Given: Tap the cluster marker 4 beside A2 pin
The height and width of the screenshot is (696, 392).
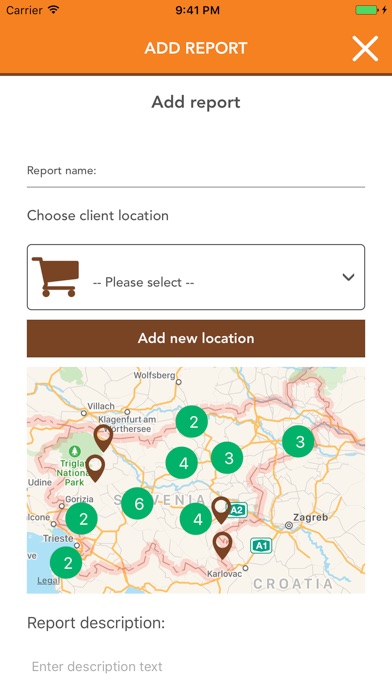Looking at the screenshot, I should (x=196, y=518).
